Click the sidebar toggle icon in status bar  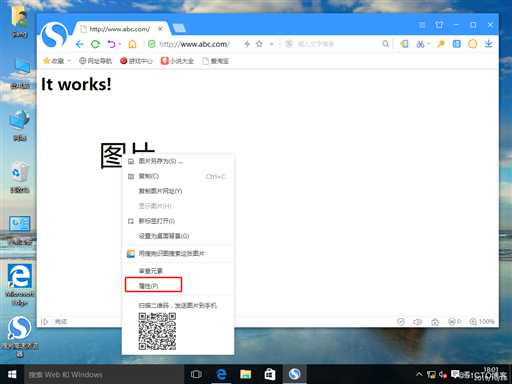(45, 322)
